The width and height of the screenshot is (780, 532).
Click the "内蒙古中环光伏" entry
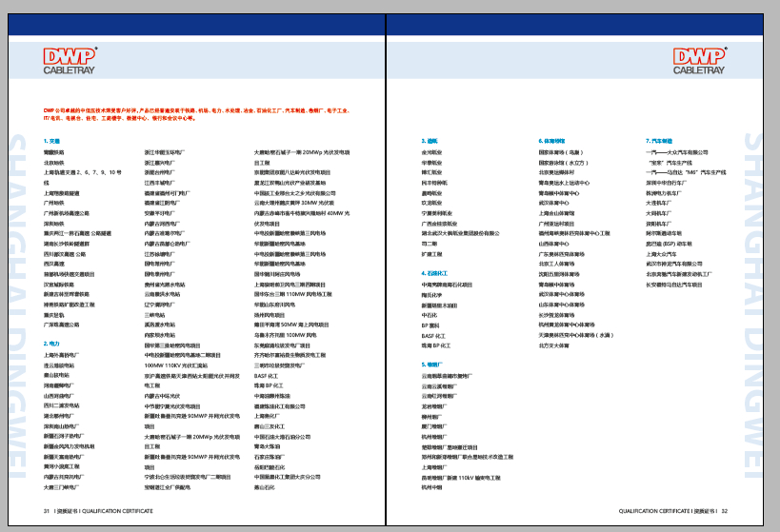pos(162,396)
